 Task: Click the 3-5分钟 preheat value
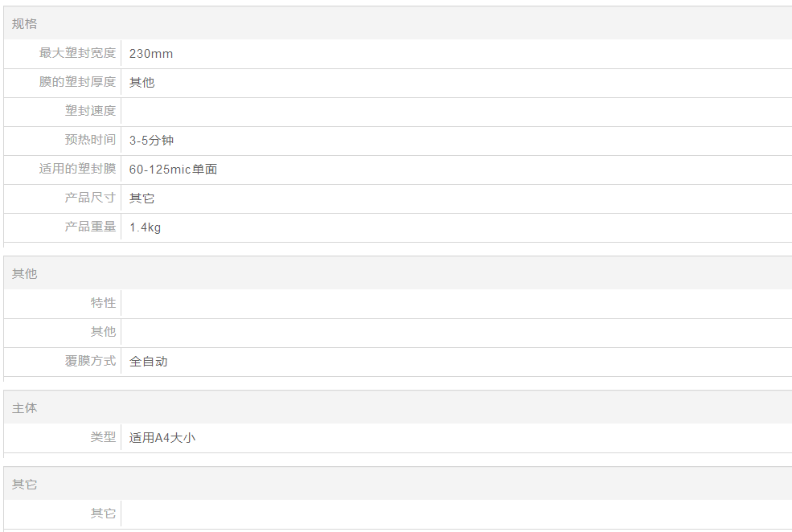point(151,141)
